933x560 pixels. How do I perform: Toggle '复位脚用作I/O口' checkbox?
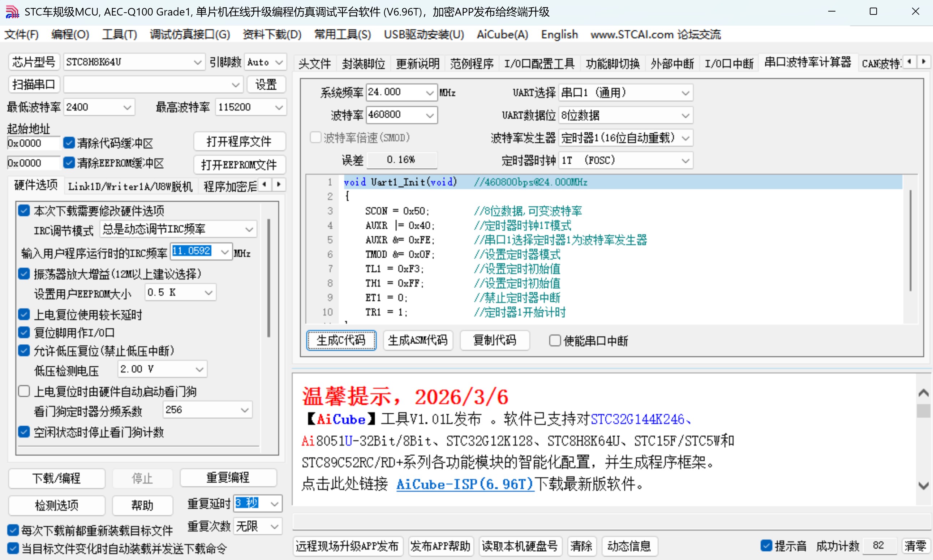click(x=24, y=332)
